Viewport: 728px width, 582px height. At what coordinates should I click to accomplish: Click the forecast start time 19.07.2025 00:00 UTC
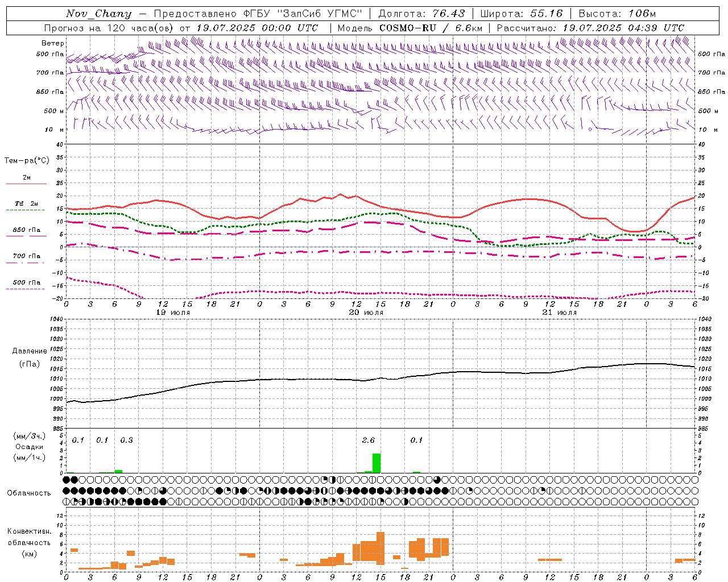(257, 28)
